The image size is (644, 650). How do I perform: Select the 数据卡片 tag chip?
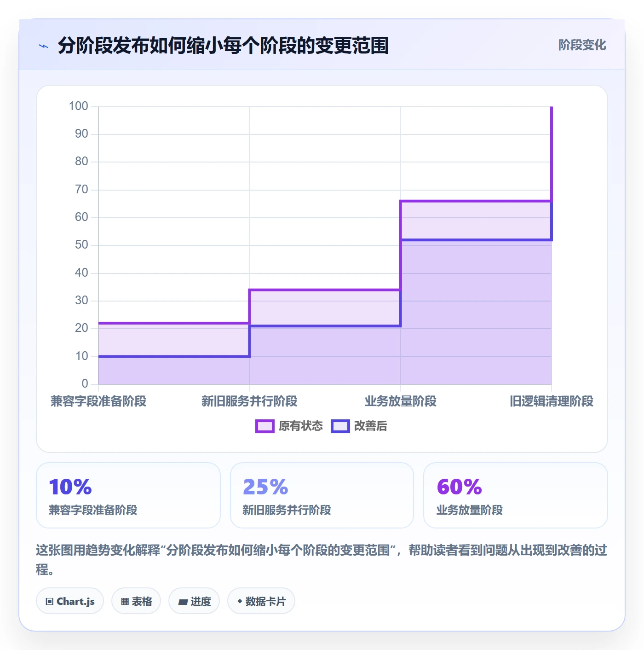[261, 601]
